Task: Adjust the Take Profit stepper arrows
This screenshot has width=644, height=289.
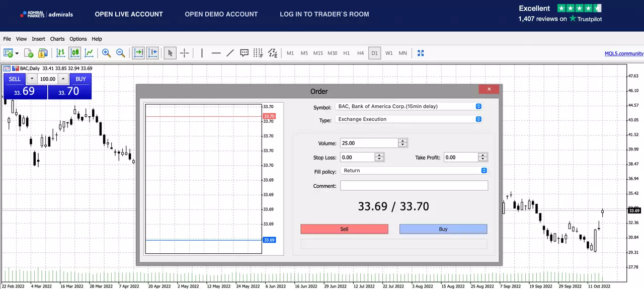Action: (483, 157)
